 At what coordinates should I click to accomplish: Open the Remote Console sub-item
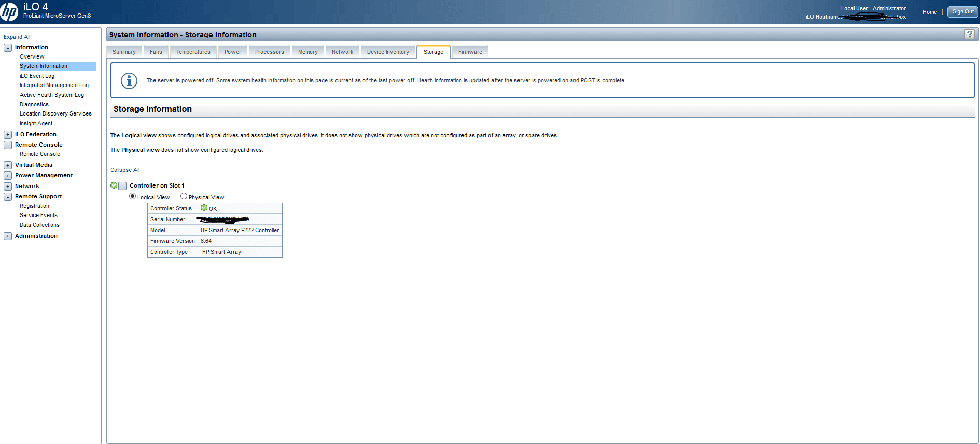(x=40, y=154)
